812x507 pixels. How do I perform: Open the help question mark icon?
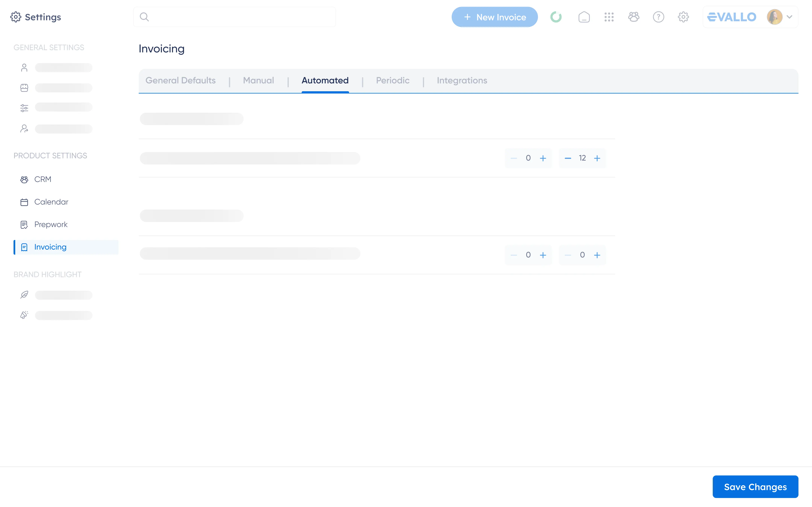[658, 17]
